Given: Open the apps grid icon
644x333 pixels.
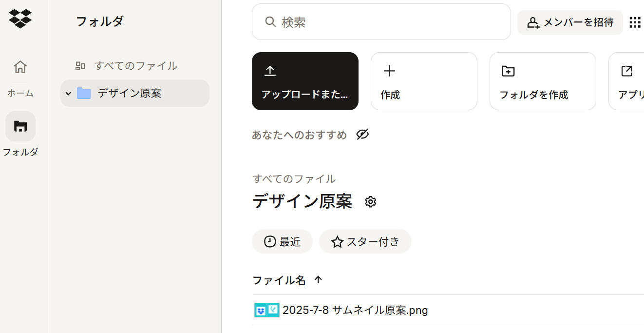Looking at the screenshot, I should coord(635,22).
